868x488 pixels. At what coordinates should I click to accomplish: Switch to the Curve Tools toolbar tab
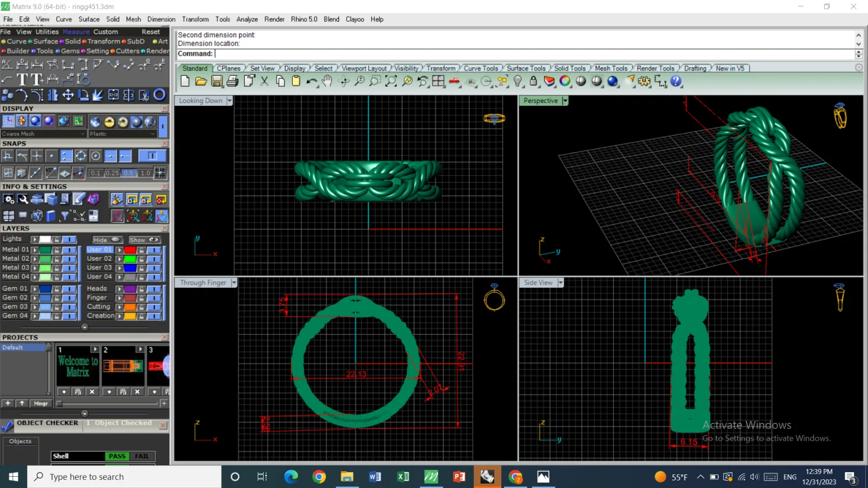point(481,68)
